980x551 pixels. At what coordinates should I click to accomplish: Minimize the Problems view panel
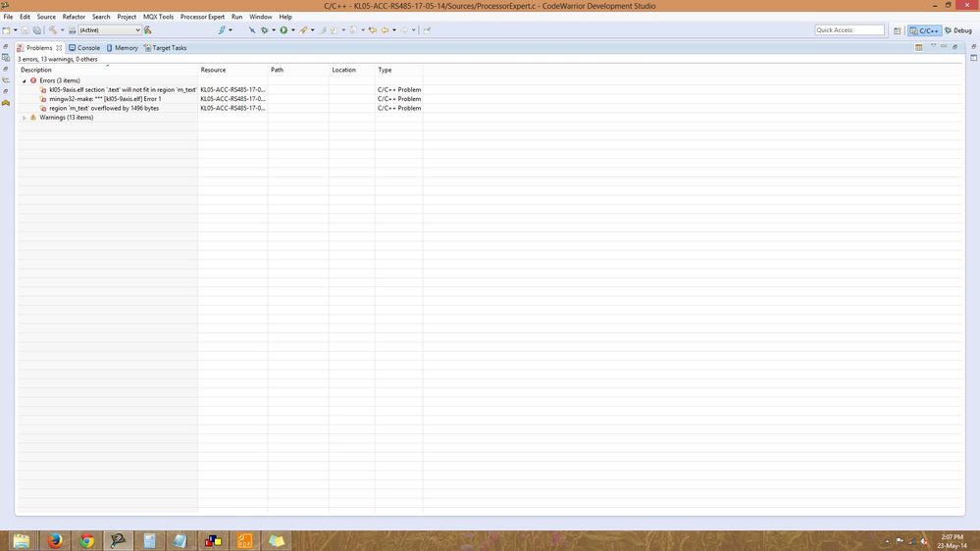pyautogui.click(x=944, y=46)
